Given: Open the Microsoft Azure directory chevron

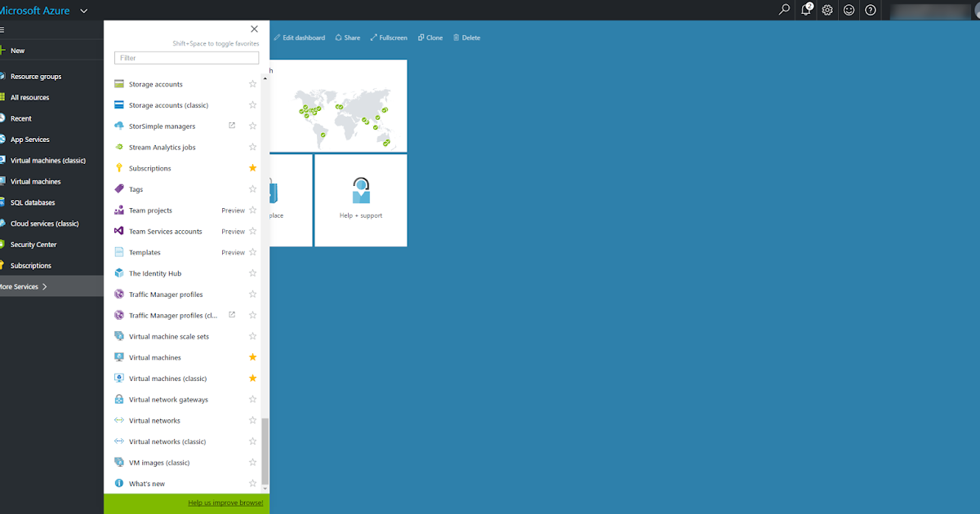Looking at the screenshot, I should [82, 11].
